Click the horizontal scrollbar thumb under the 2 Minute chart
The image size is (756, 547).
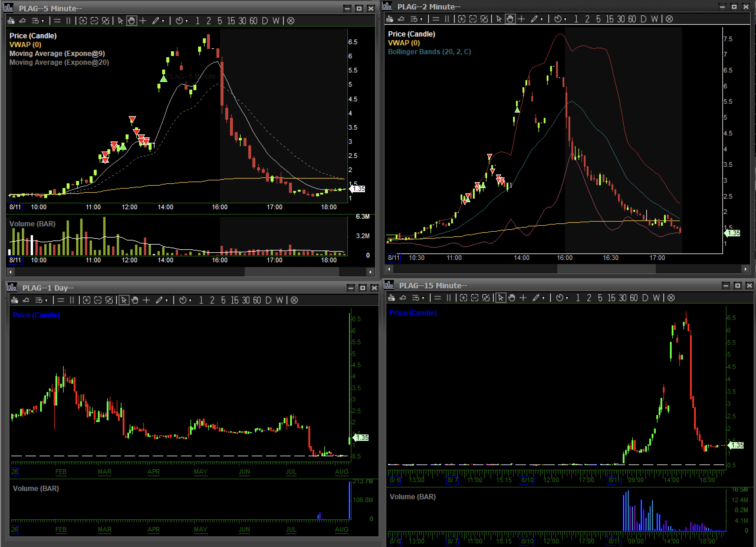(606, 269)
